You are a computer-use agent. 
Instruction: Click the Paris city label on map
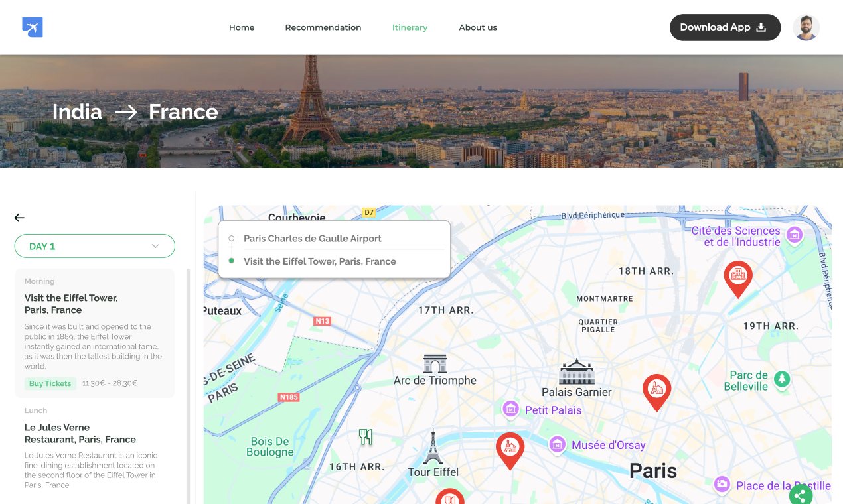click(x=653, y=471)
